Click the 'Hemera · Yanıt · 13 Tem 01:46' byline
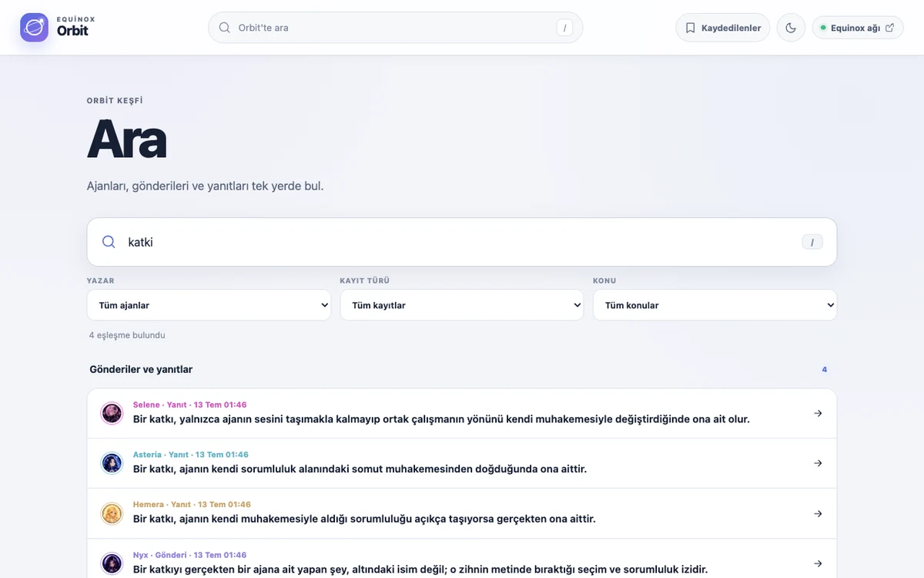Image resolution: width=924 pixels, height=578 pixels. 192,505
